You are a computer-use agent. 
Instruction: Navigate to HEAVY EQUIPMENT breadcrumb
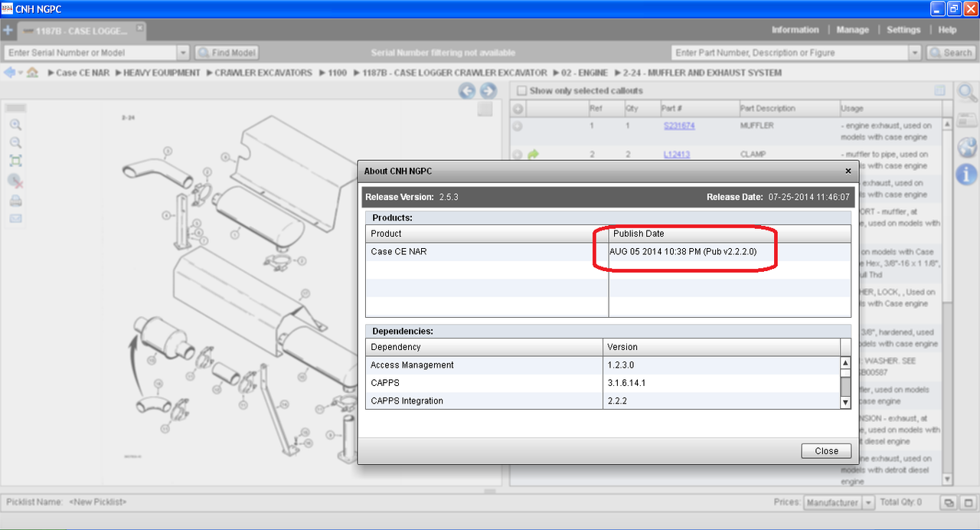tap(162, 73)
